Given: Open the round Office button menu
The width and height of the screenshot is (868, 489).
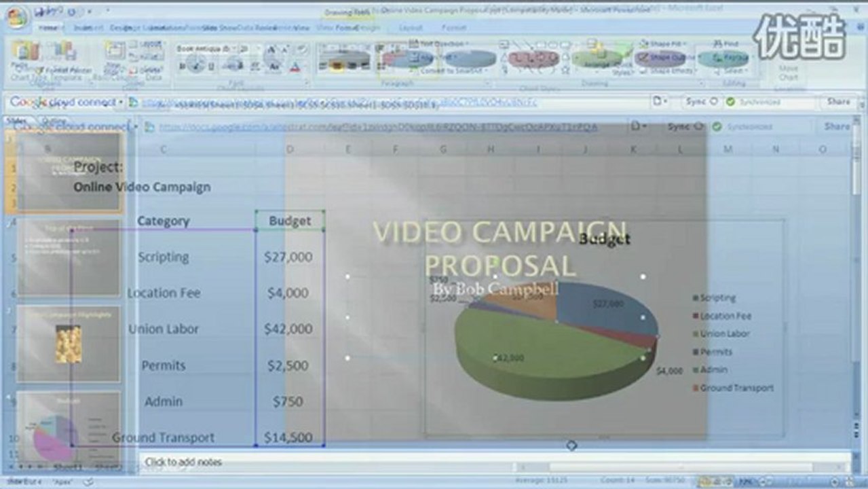Looking at the screenshot, I should pos(17,18).
